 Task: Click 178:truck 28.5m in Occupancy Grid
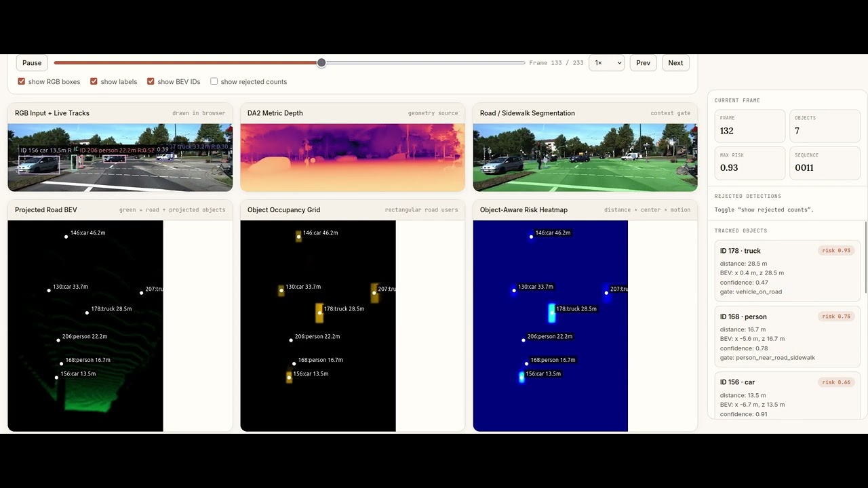click(x=344, y=309)
